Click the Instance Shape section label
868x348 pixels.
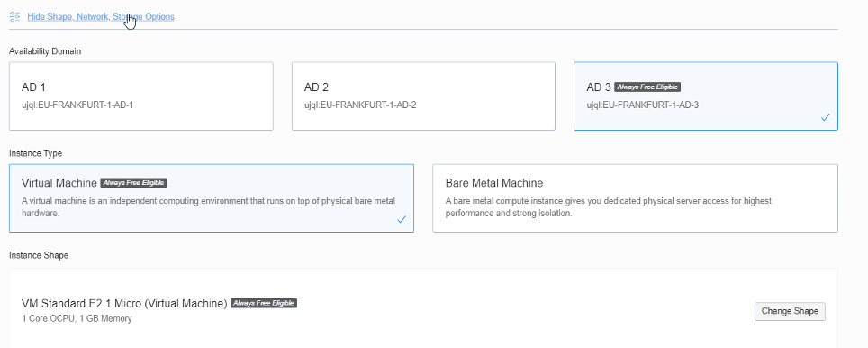[x=39, y=255]
